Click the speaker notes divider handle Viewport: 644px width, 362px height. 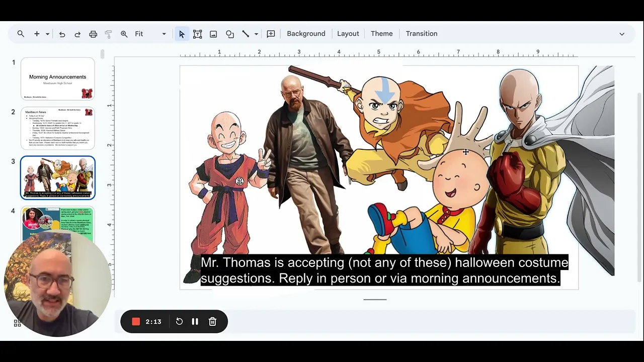(375, 300)
